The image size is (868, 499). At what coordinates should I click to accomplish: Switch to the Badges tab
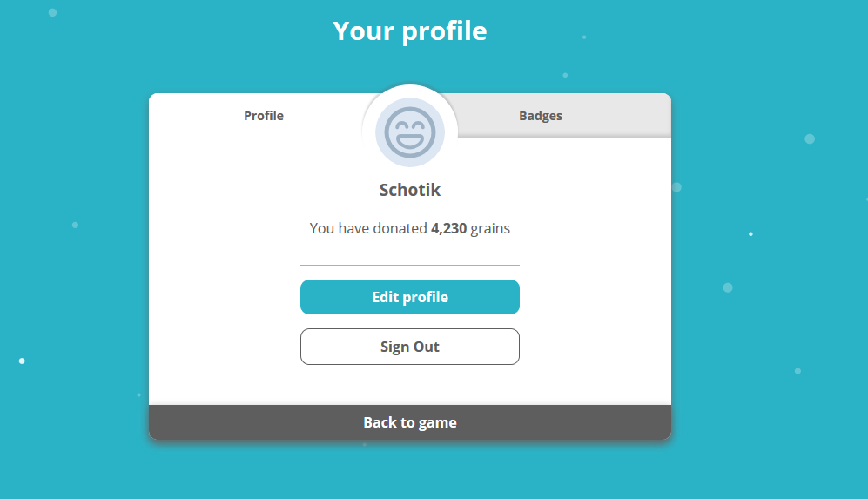pos(540,116)
